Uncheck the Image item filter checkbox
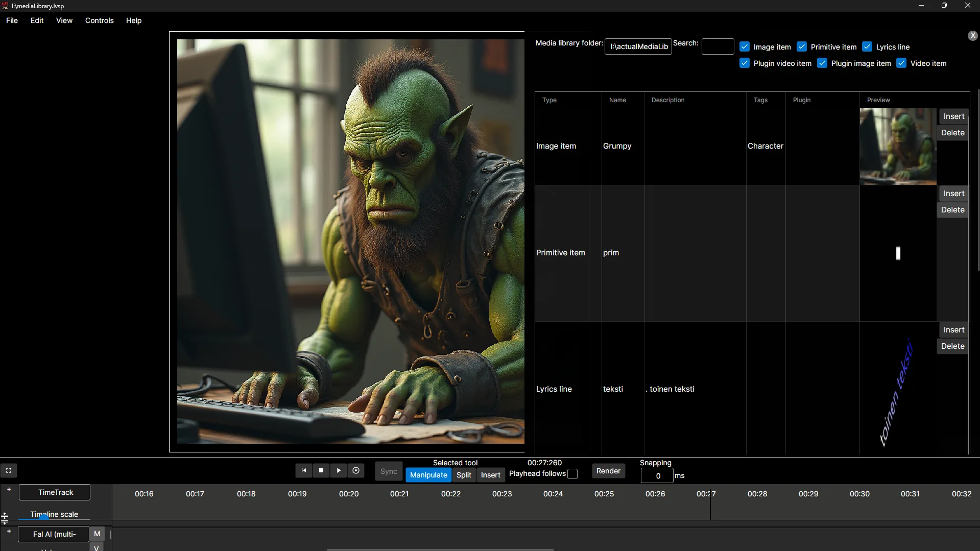The height and width of the screenshot is (551, 980). [x=745, y=46]
